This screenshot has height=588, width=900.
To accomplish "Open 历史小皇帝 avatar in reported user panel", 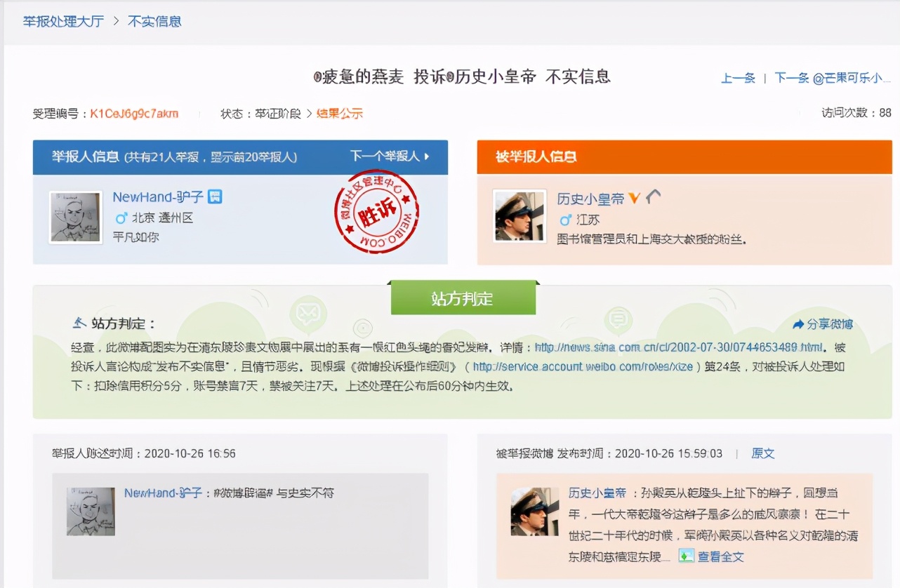I will click(519, 216).
